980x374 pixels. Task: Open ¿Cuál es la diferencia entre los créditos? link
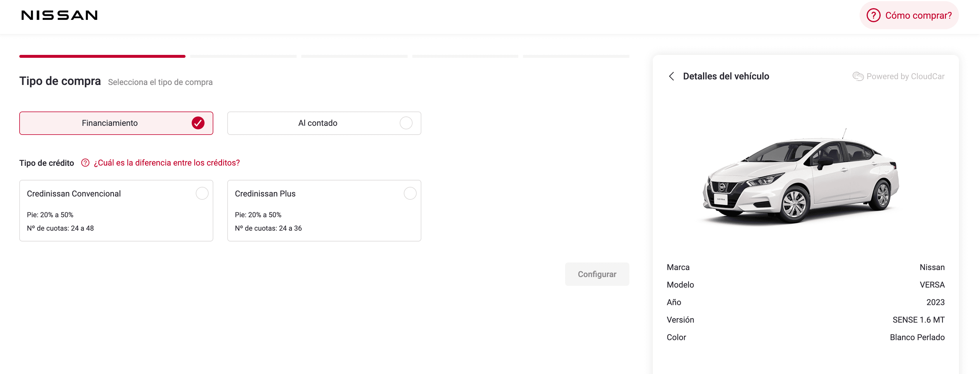pos(167,163)
